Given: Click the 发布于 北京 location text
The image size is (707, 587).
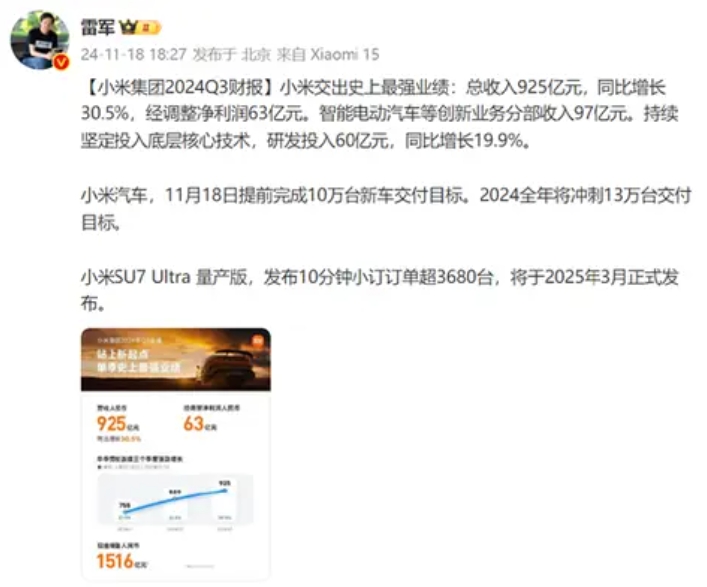Looking at the screenshot, I should [232, 55].
